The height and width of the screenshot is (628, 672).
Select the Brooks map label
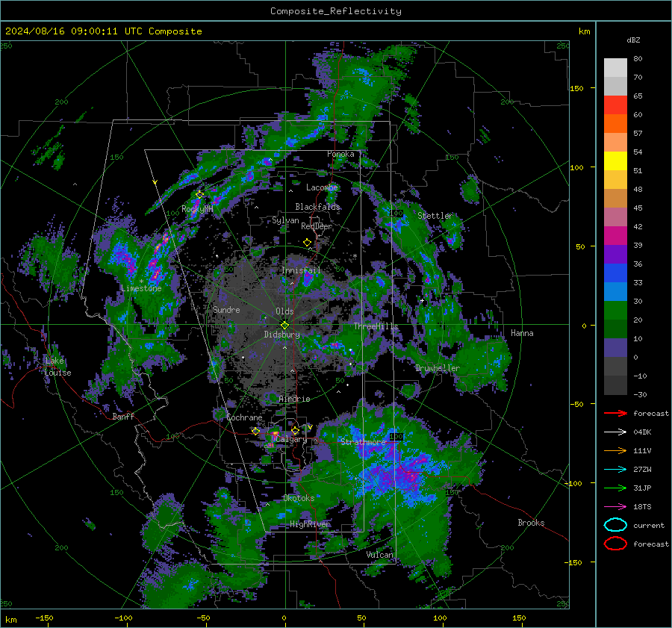point(531,523)
